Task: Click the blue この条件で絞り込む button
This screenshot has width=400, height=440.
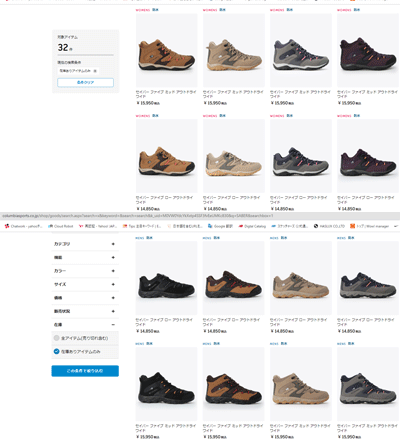Action: click(85, 371)
